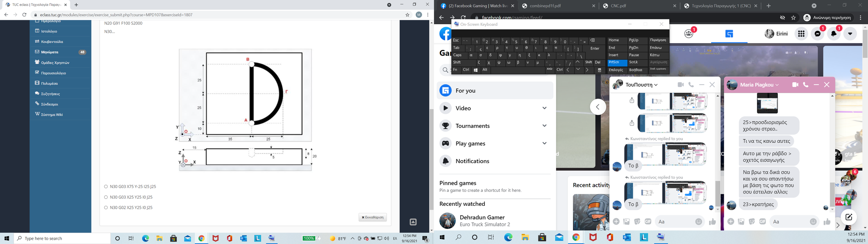868x244 pixels.
Task: Click Windows search box in taskbar
Action: click(x=62, y=238)
